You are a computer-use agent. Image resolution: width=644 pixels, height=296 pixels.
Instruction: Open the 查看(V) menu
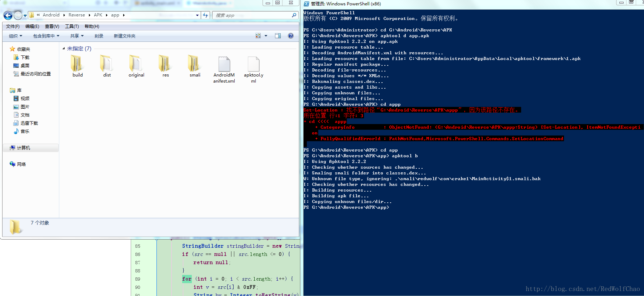[x=52, y=26]
